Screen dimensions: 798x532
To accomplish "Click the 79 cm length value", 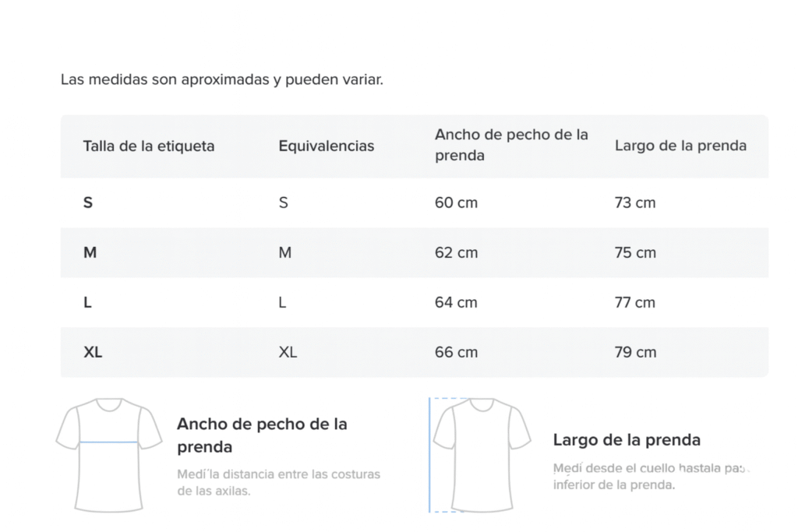I will pos(635,352).
